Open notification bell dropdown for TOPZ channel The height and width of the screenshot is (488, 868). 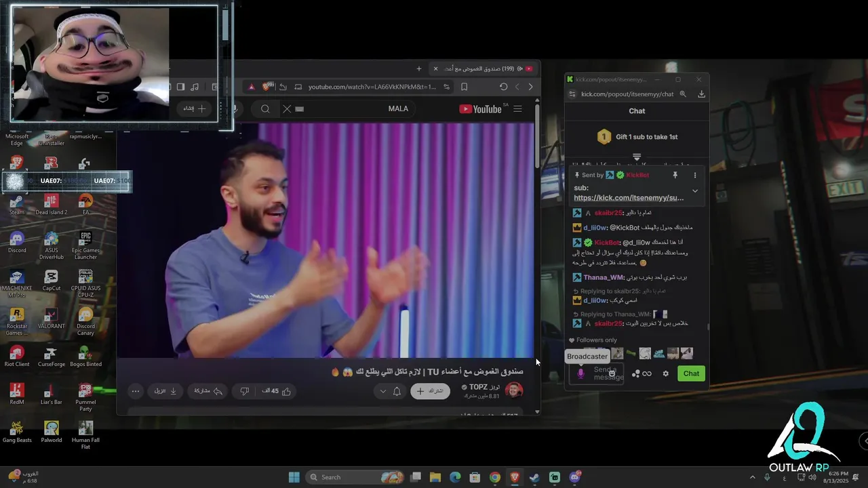click(x=390, y=391)
